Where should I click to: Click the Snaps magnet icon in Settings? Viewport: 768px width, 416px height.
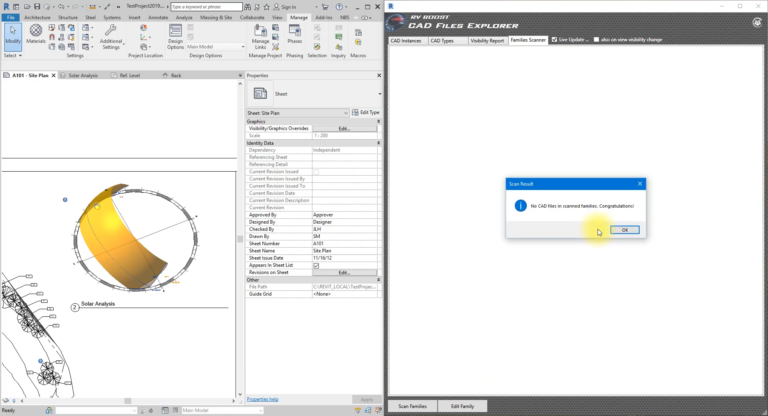(52, 37)
